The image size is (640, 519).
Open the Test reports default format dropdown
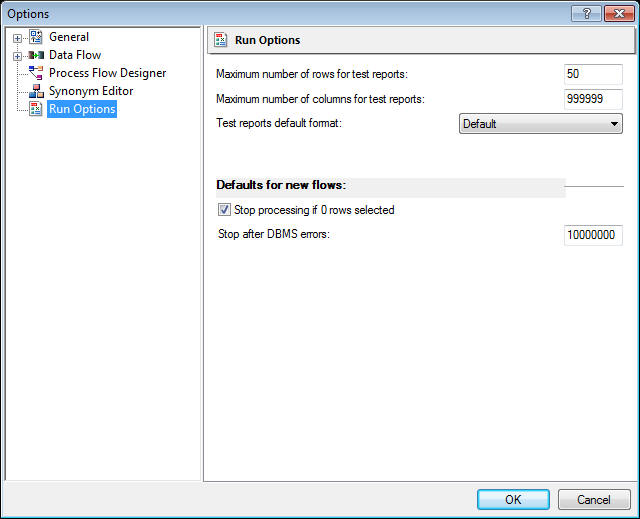pyautogui.click(x=541, y=124)
